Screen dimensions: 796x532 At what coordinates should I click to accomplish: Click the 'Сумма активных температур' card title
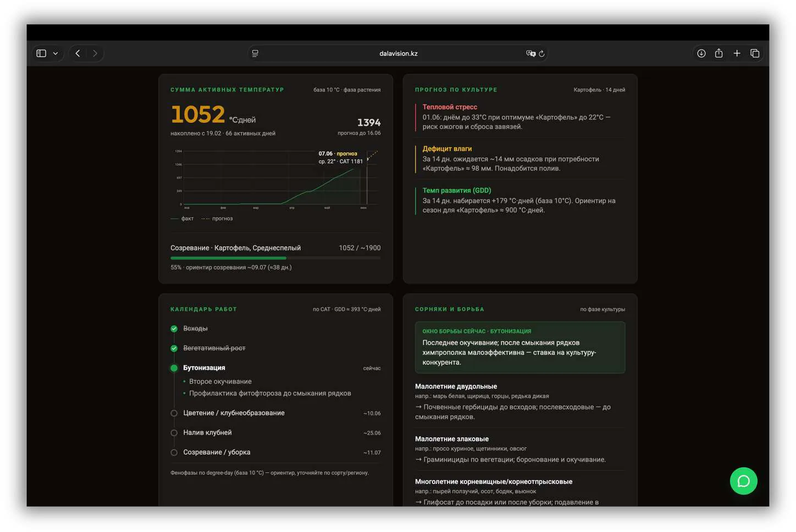[227, 90]
